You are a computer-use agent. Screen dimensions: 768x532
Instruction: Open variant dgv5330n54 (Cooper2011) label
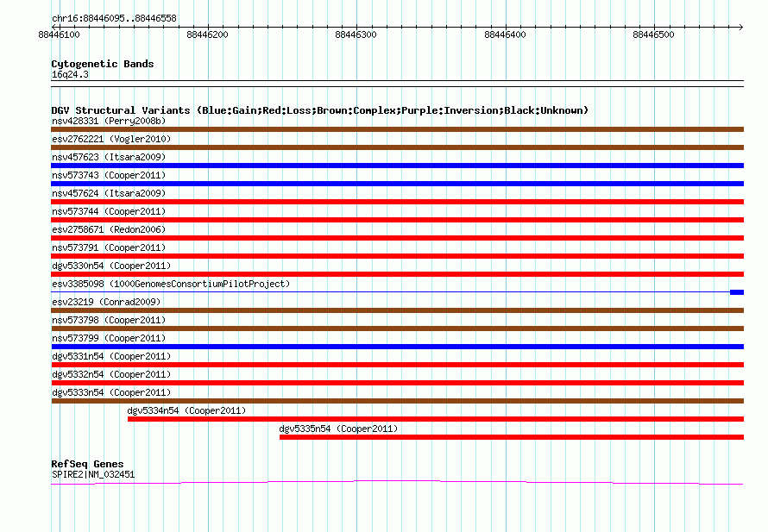(111, 266)
